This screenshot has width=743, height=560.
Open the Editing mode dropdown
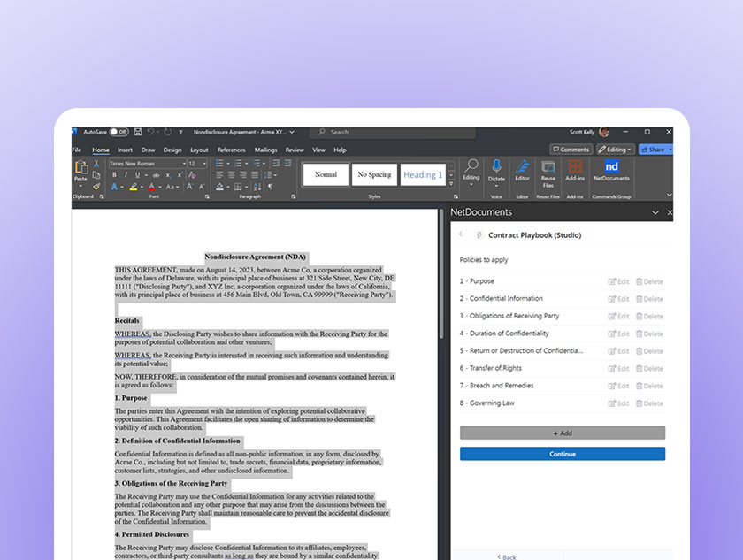(615, 150)
